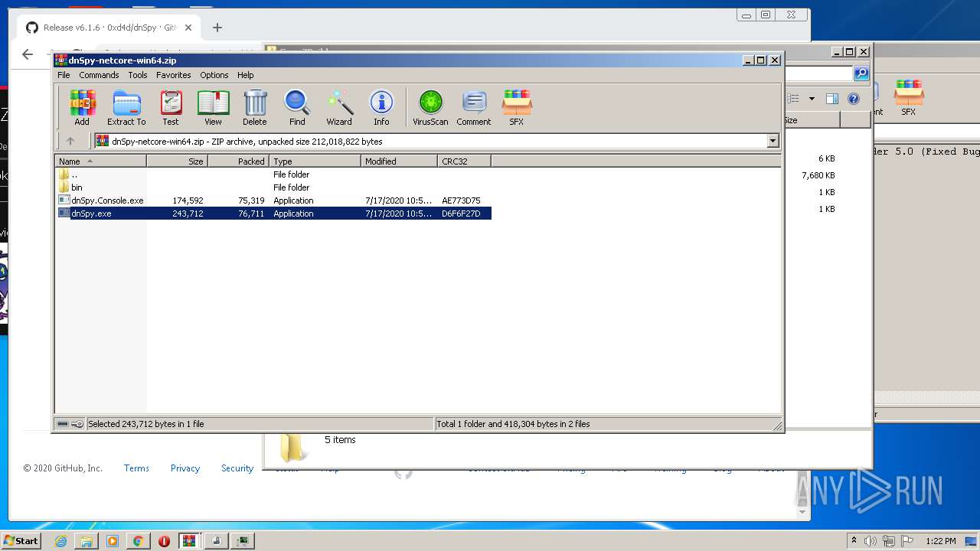Click the Add toolbar icon in WinRAR
980x551 pixels.
pos(82,107)
